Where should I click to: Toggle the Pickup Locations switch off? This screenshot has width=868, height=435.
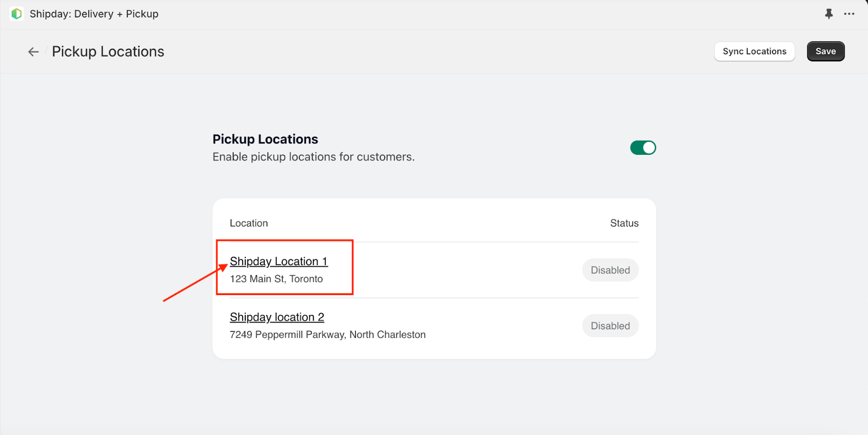coord(643,148)
